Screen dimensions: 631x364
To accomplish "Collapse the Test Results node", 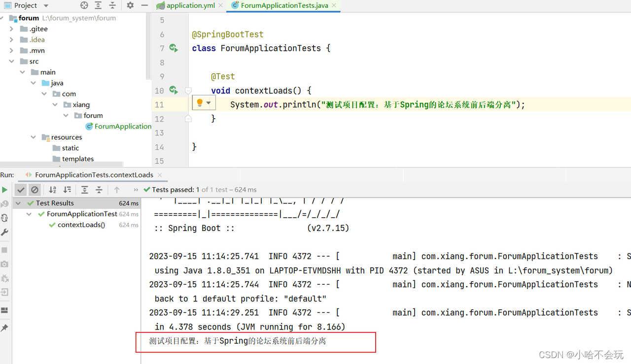I will pos(18,203).
